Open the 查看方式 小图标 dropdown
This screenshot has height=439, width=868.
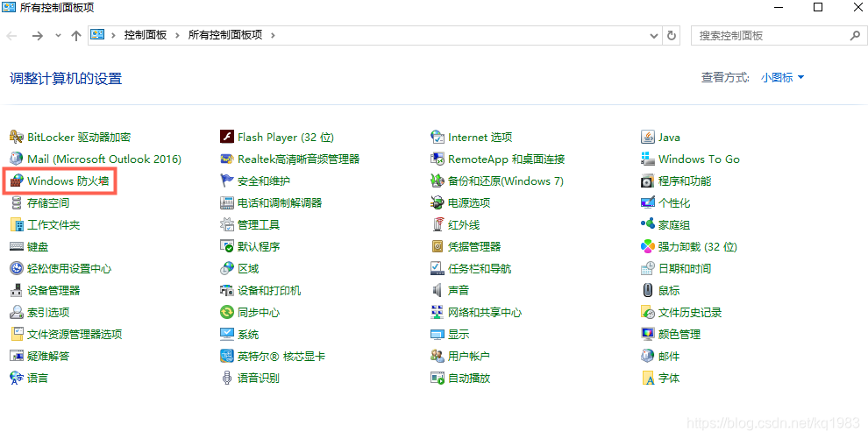pos(782,78)
